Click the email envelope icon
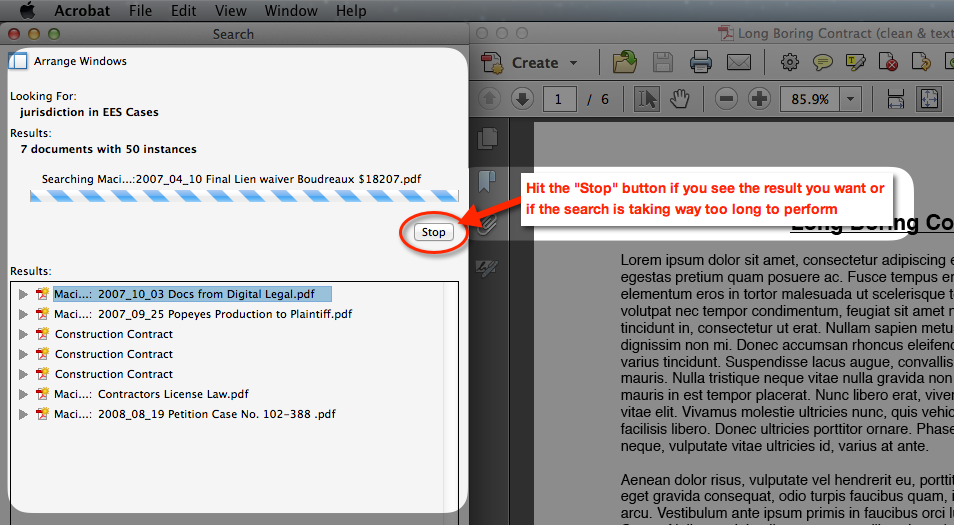The image size is (954, 525). point(738,62)
